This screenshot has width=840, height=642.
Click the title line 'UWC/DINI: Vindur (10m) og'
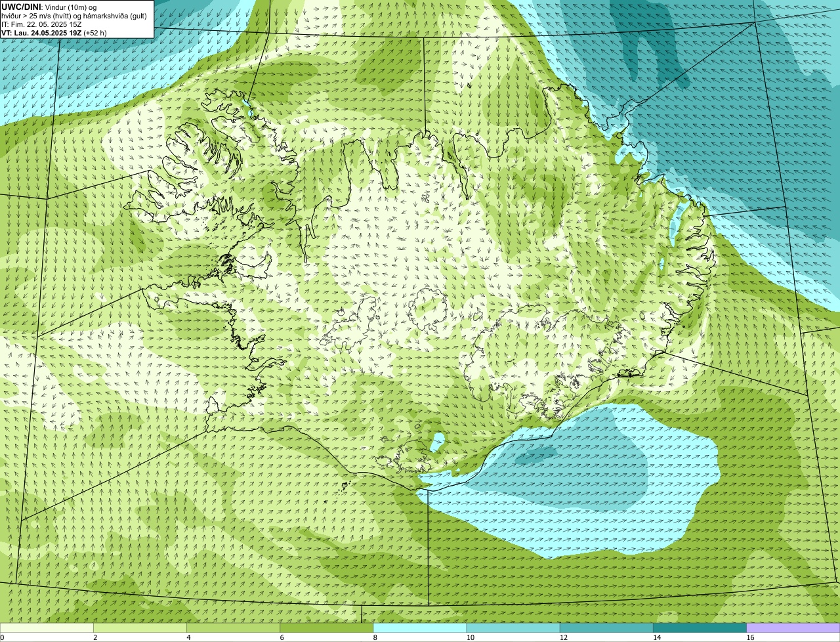tap(49, 7)
